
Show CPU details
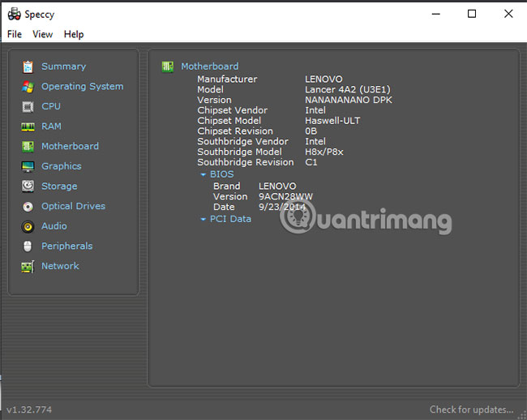(x=51, y=106)
